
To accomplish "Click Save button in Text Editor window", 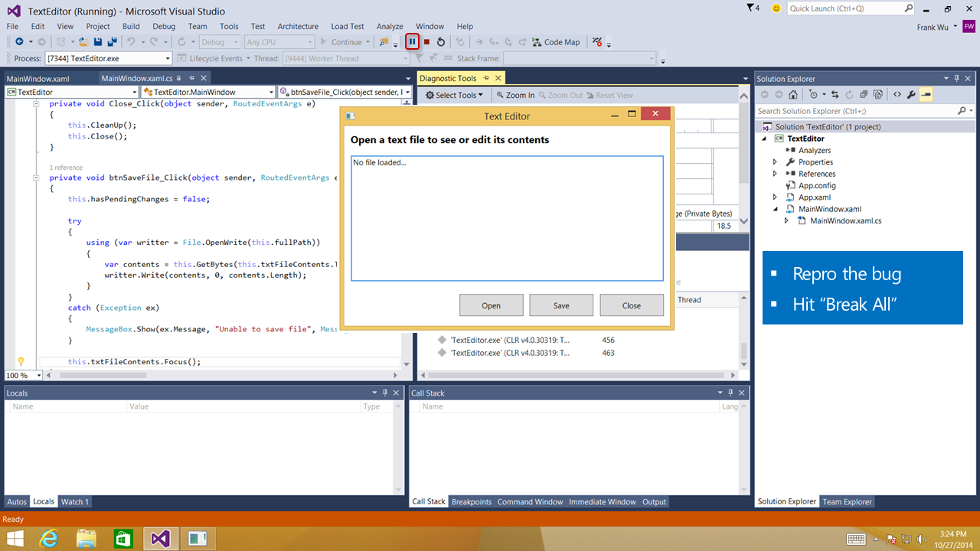I will coord(561,305).
